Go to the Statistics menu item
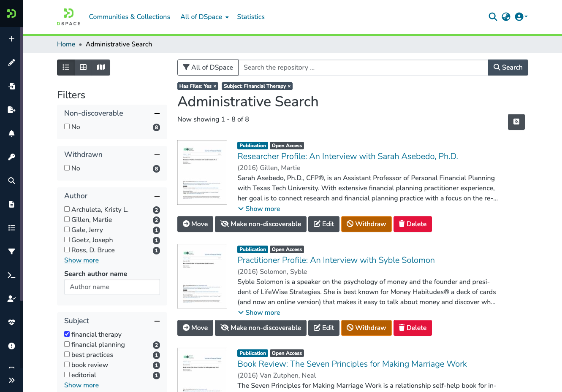Image resolution: width=562 pixels, height=392 pixels. (251, 17)
